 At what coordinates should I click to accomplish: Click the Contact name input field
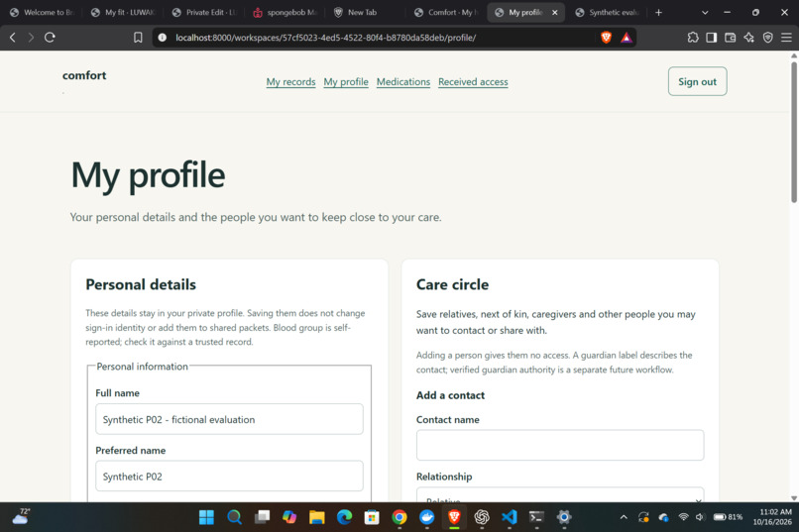(x=560, y=445)
